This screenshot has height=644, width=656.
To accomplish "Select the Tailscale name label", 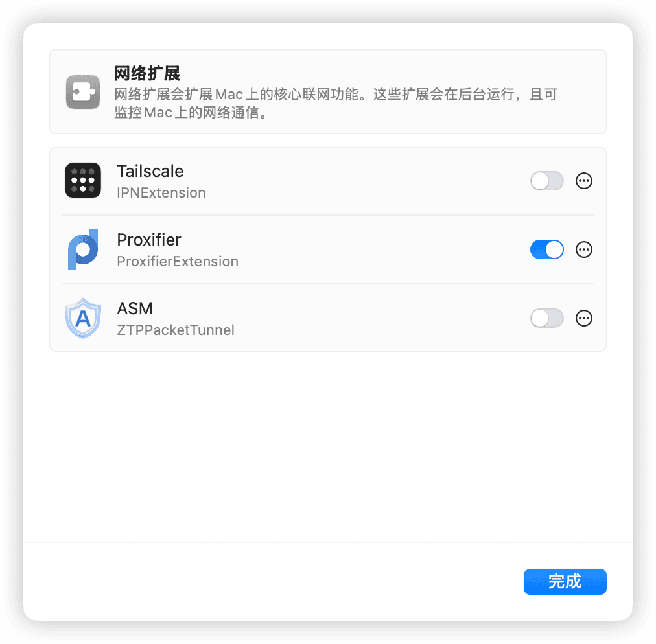I will tap(150, 171).
